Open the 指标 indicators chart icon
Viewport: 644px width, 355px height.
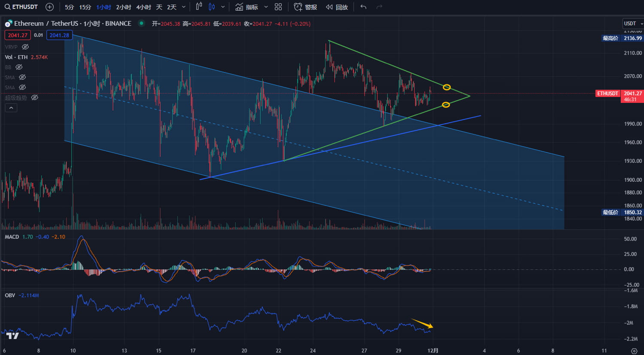click(x=239, y=7)
